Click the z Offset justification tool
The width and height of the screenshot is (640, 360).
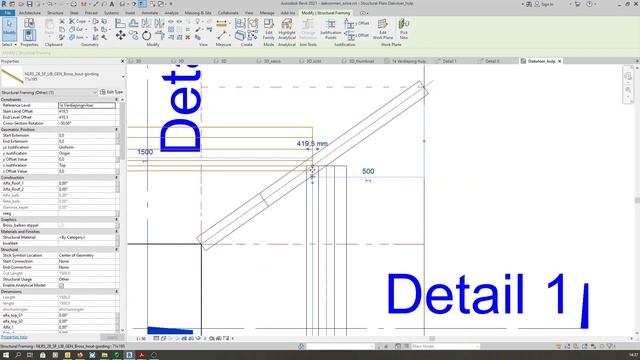point(356,36)
